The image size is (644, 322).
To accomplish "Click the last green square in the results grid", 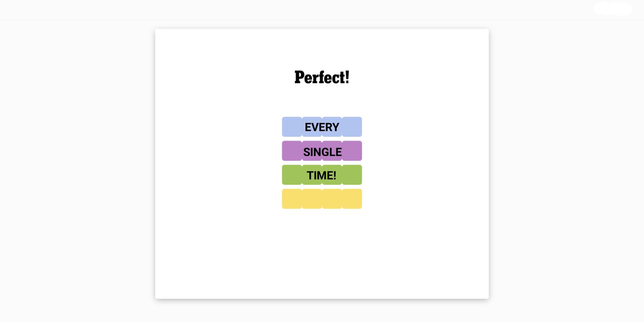I will (352, 175).
